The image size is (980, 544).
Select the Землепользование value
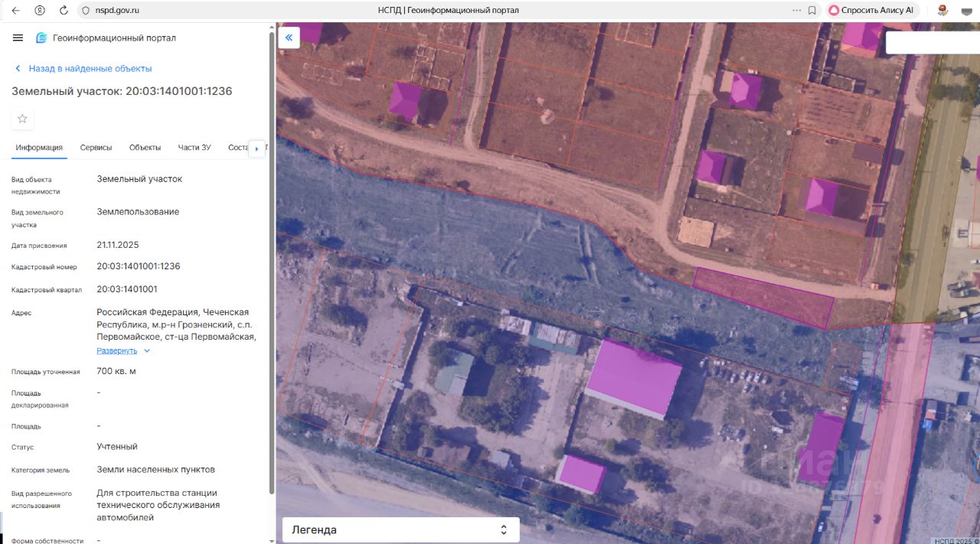[x=138, y=212]
